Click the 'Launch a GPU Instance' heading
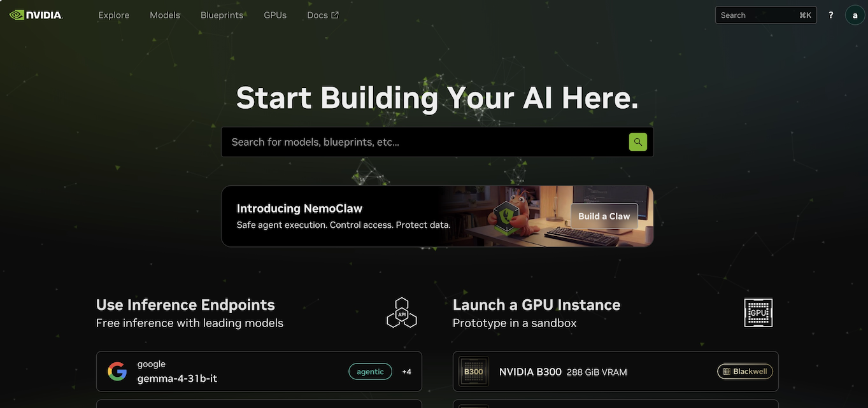The width and height of the screenshot is (868, 408). click(536, 305)
